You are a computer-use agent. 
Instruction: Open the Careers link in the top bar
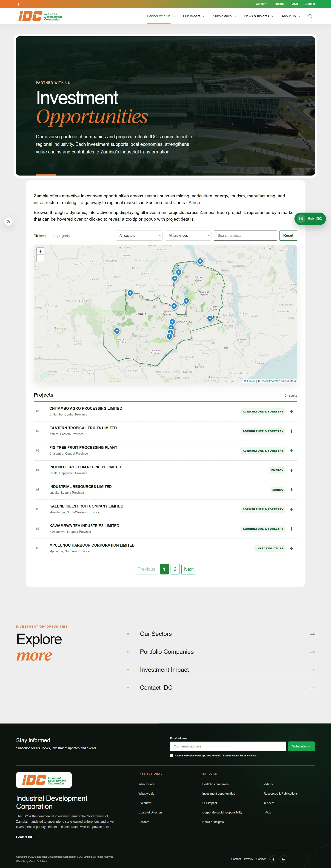(x=261, y=4)
